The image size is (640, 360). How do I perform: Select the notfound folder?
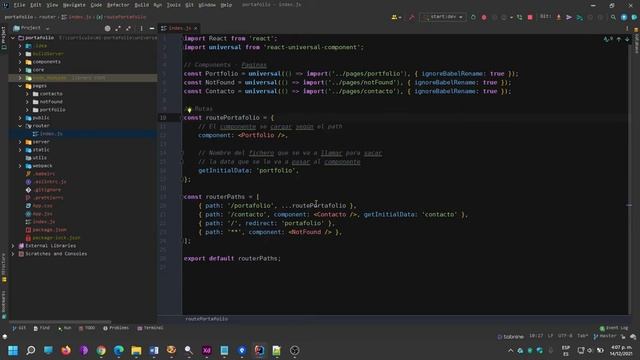pos(51,102)
